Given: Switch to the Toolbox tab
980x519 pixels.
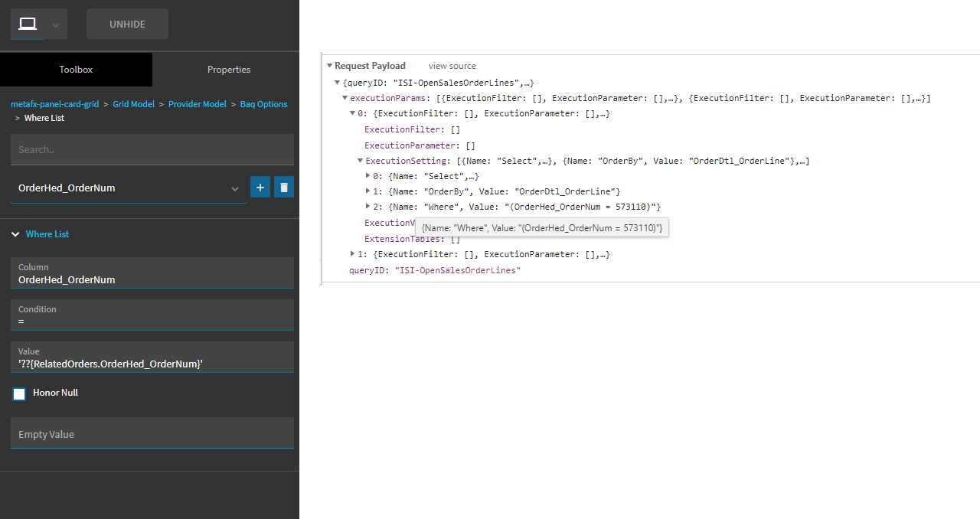Looking at the screenshot, I should (x=76, y=70).
